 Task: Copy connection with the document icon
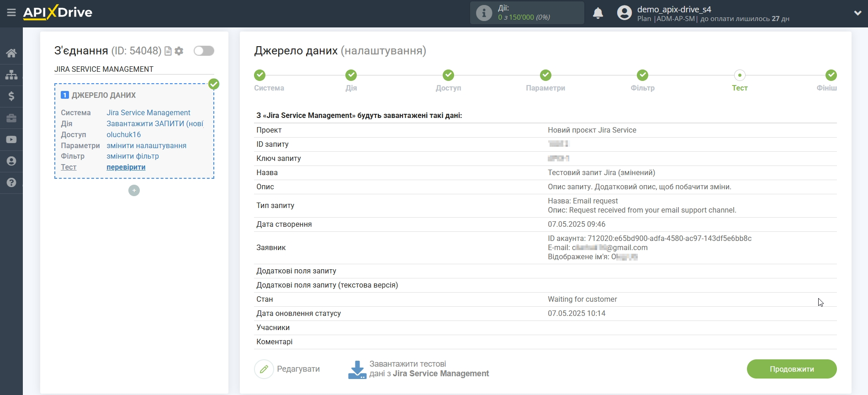coord(168,51)
